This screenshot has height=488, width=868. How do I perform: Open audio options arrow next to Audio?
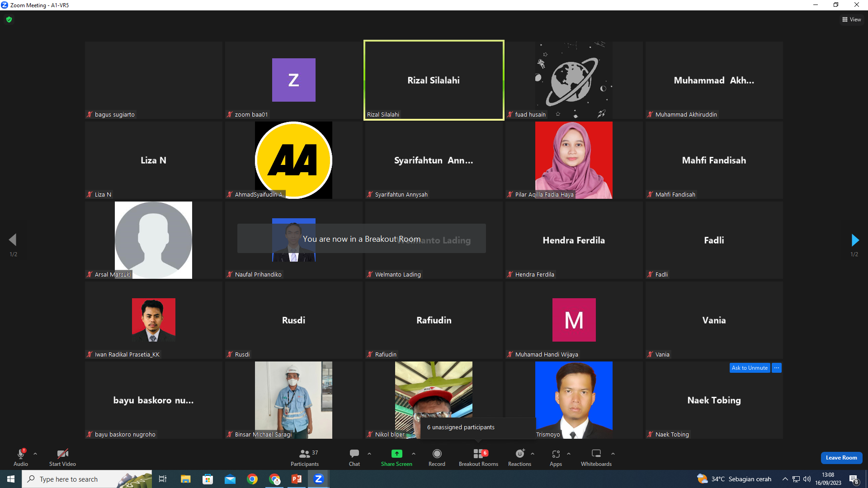(35, 454)
